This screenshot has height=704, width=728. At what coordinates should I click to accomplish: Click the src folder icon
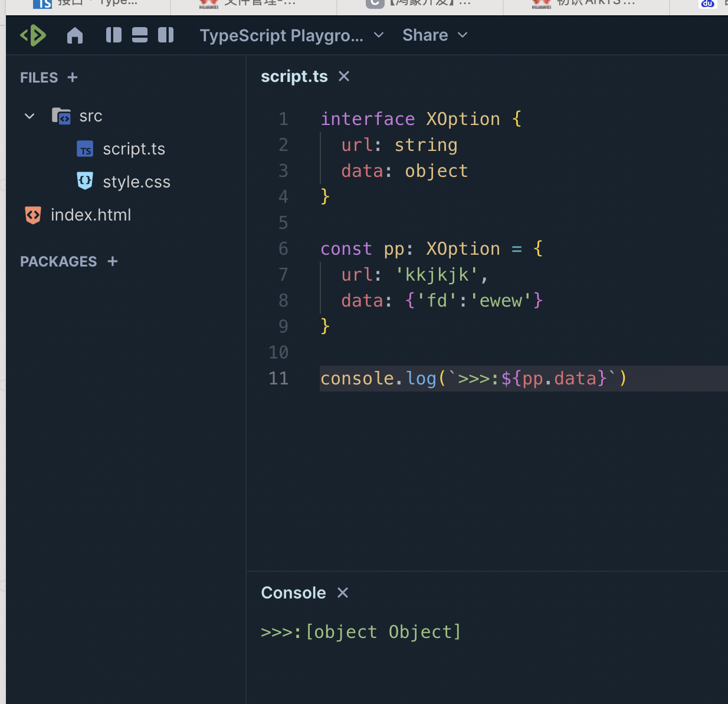pyautogui.click(x=61, y=116)
